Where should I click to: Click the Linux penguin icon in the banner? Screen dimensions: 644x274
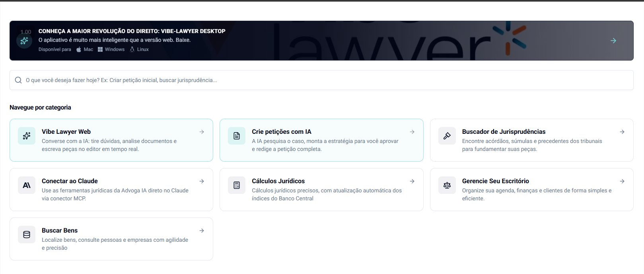click(132, 49)
